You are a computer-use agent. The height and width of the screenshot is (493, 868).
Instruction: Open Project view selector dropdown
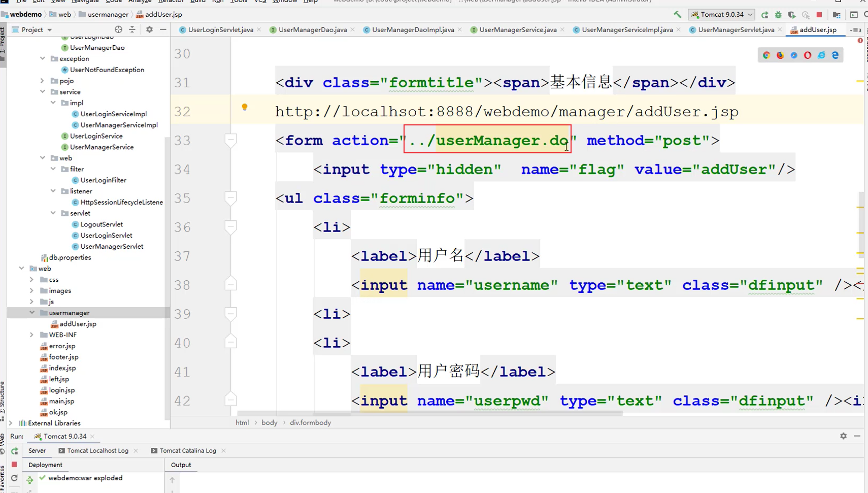[x=32, y=29]
